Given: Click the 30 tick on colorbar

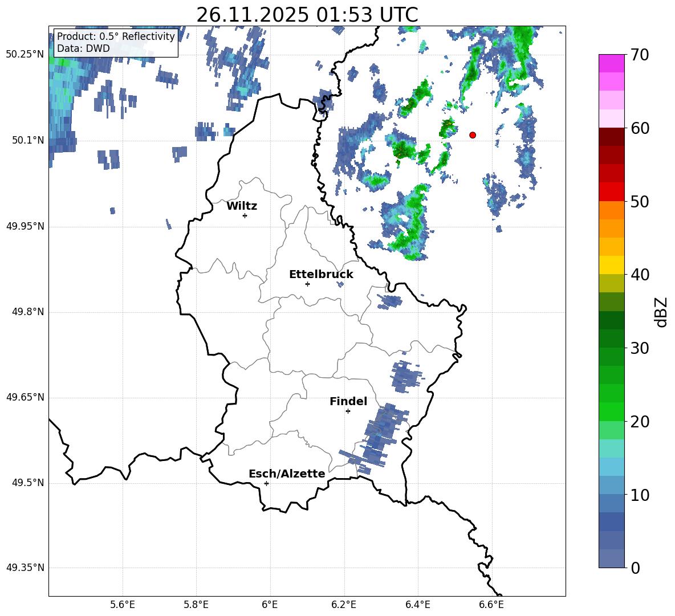Looking at the screenshot, I should click(640, 348).
